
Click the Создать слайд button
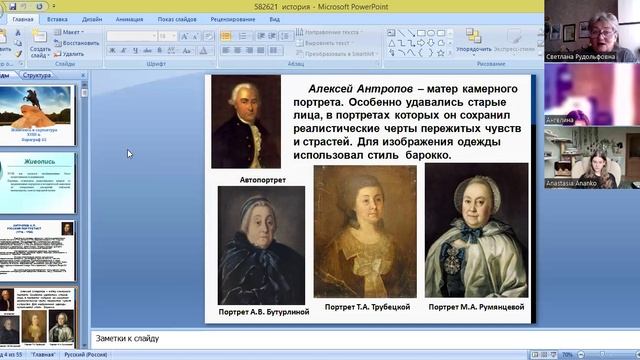point(40,43)
